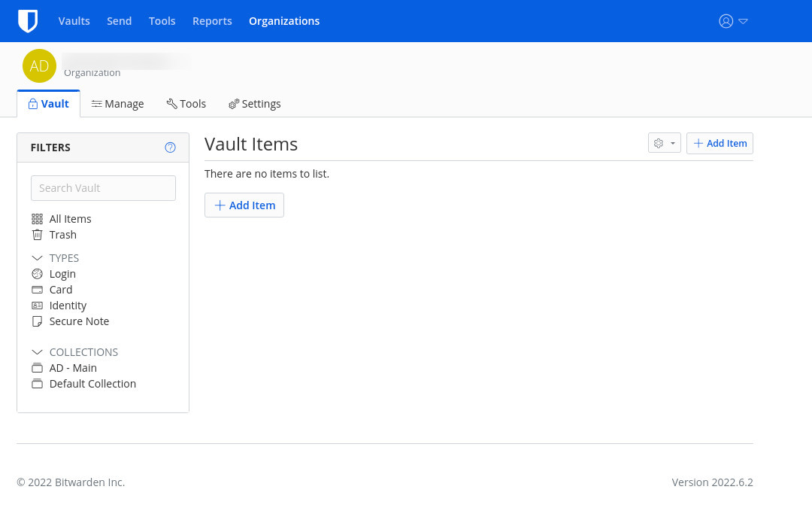
Task: Click the filters help question icon
Action: pos(170,147)
